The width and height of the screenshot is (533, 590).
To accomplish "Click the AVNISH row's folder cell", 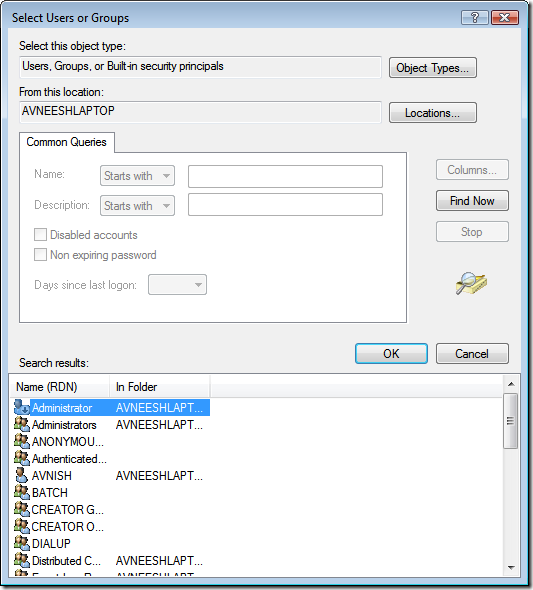I will tap(159, 476).
